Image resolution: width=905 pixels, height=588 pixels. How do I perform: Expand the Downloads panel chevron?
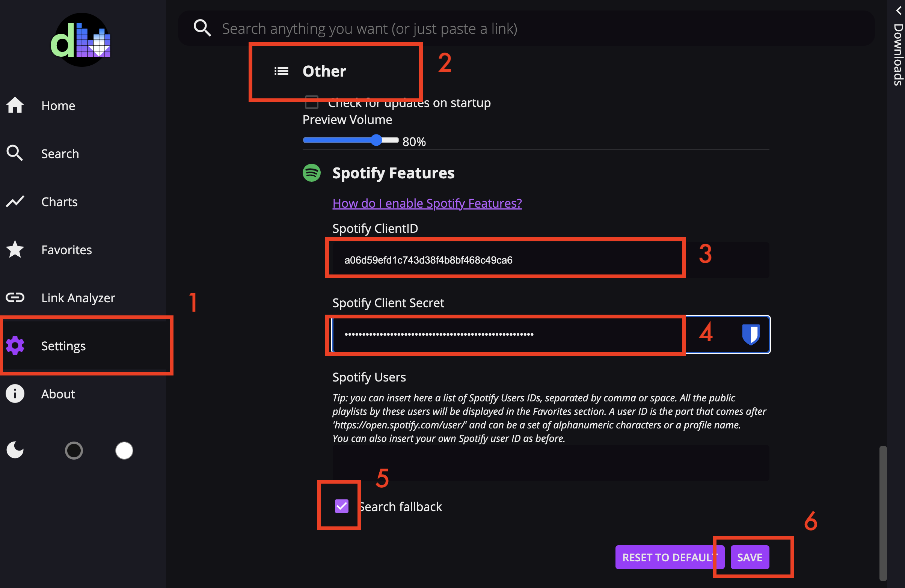tap(898, 11)
